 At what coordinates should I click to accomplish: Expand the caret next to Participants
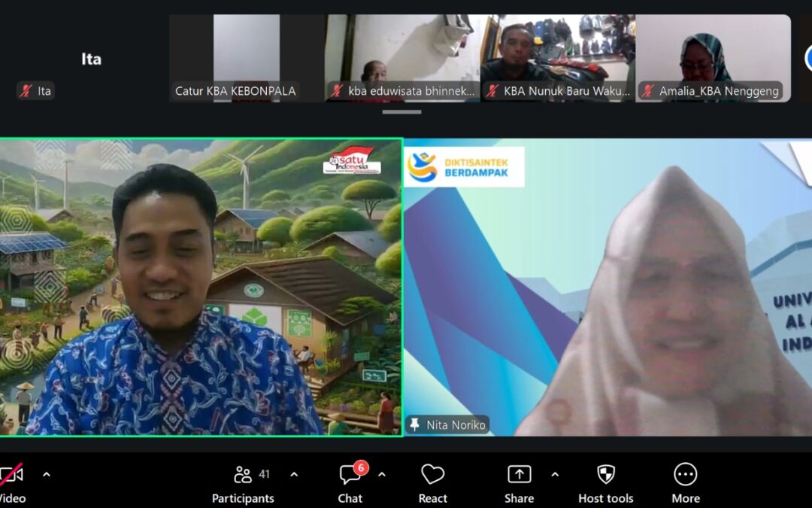point(294,475)
